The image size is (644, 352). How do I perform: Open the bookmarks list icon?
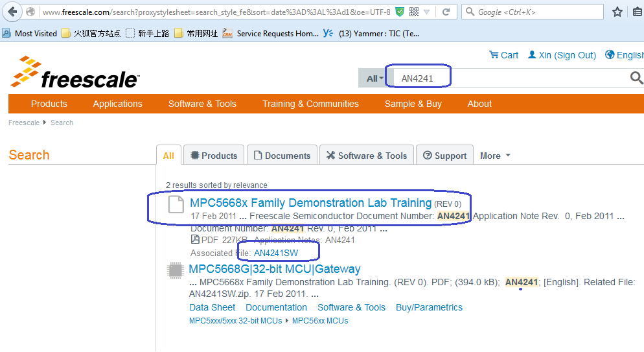(x=638, y=12)
